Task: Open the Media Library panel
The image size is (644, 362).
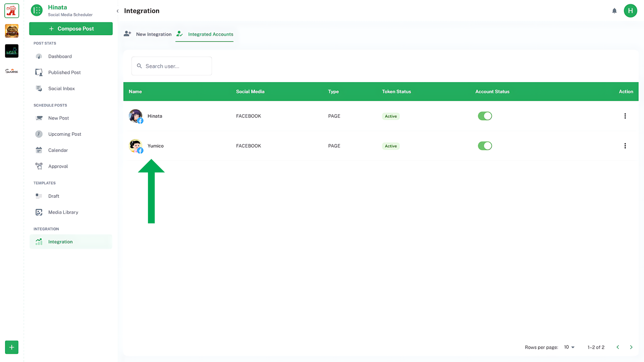Action: [63, 212]
